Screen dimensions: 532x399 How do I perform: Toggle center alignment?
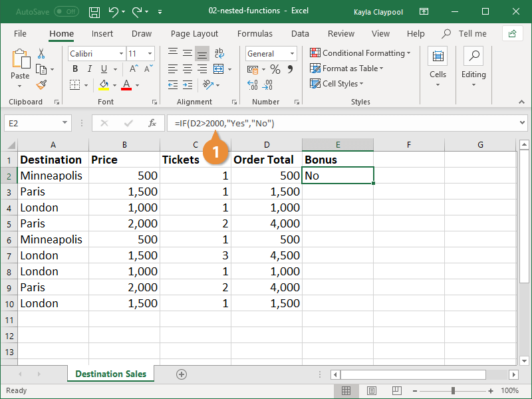[x=187, y=68]
